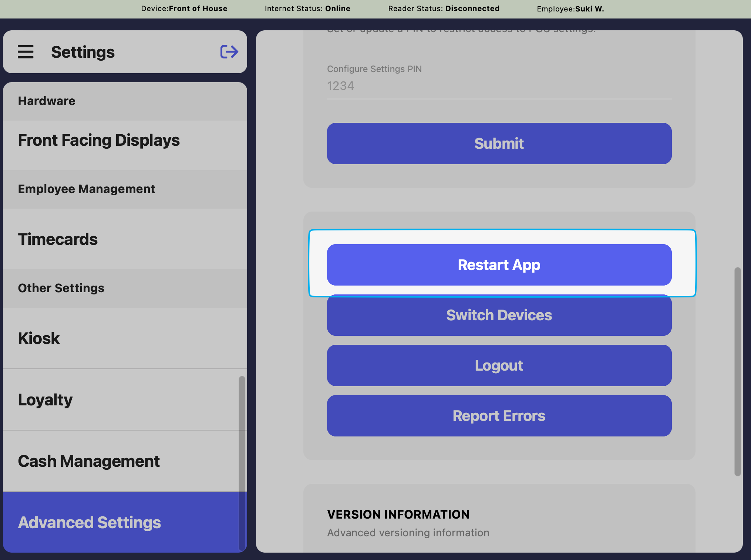Click the Logout button
This screenshot has width=751, height=560.
point(499,365)
